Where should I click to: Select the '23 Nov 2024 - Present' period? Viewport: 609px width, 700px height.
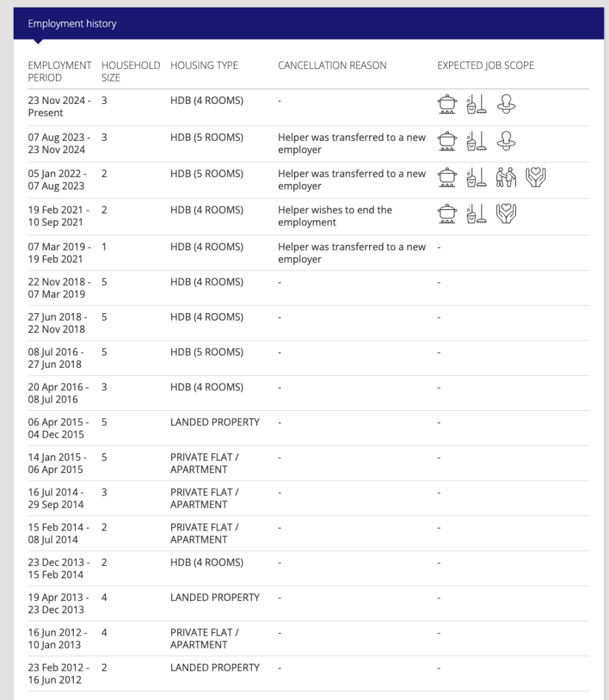pos(59,107)
